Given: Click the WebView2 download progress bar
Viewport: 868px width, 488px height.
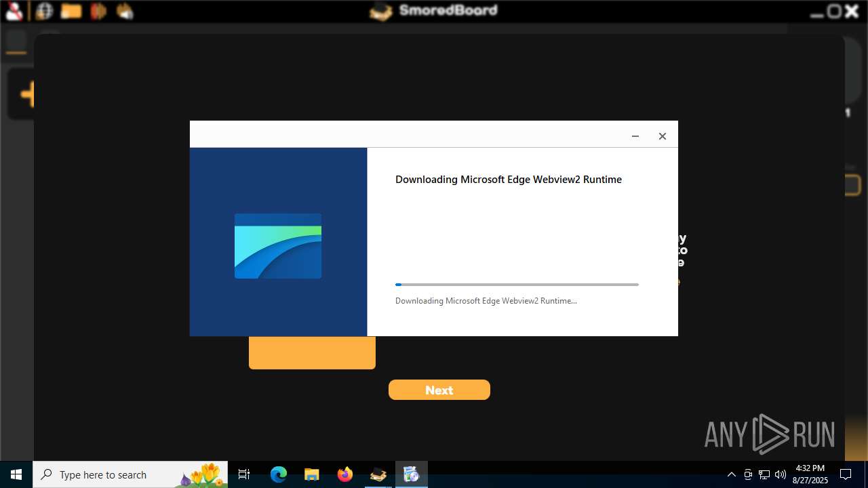Looking at the screenshot, I should 517,285.
